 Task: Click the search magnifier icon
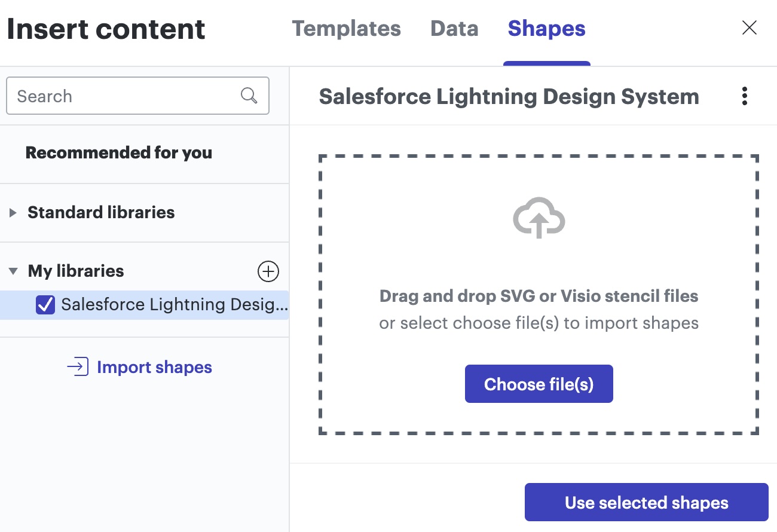[x=249, y=96]
